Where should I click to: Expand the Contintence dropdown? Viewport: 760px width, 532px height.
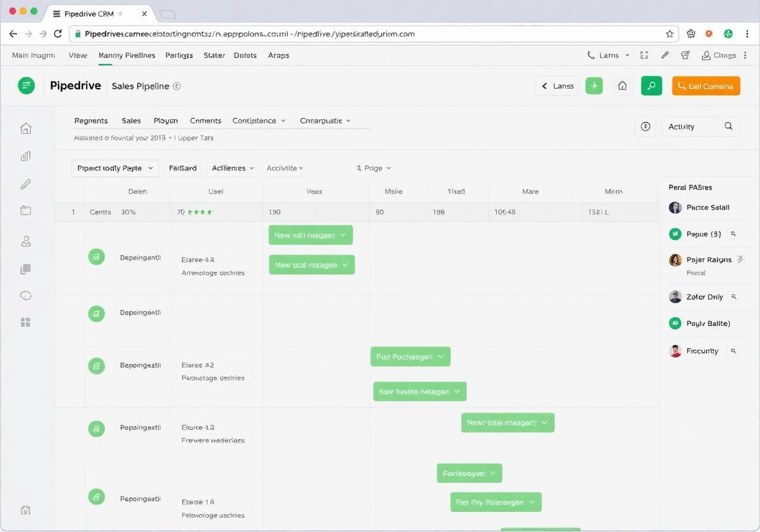[x=259, y=121]
